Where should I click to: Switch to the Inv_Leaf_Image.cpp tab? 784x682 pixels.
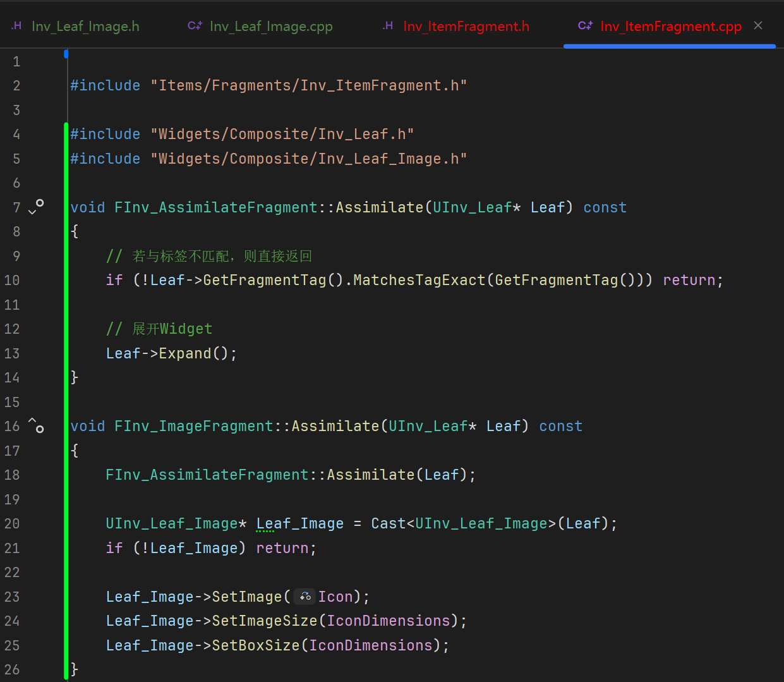coord(271,26)
